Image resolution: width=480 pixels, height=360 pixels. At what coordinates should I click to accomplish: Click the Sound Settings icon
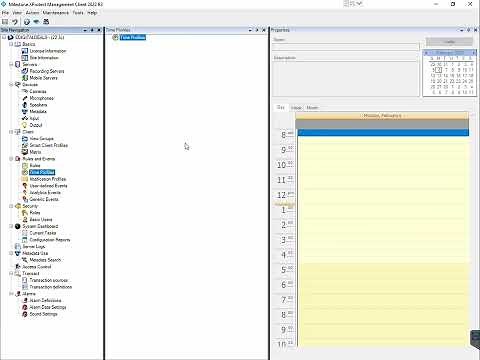(x=25, y=314)
